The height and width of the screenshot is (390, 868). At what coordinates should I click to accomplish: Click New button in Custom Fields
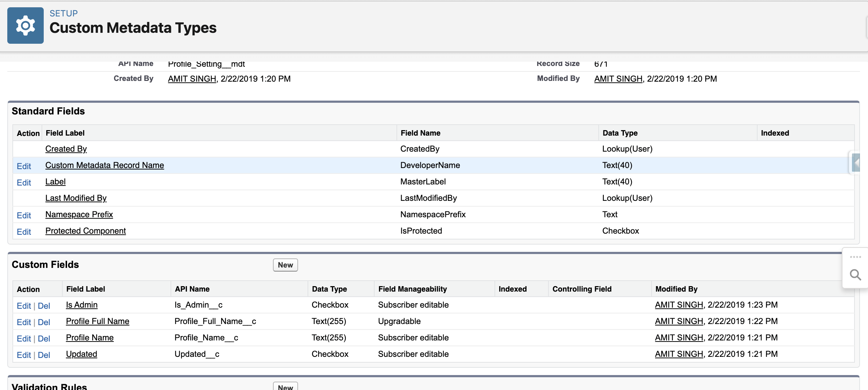285,265
